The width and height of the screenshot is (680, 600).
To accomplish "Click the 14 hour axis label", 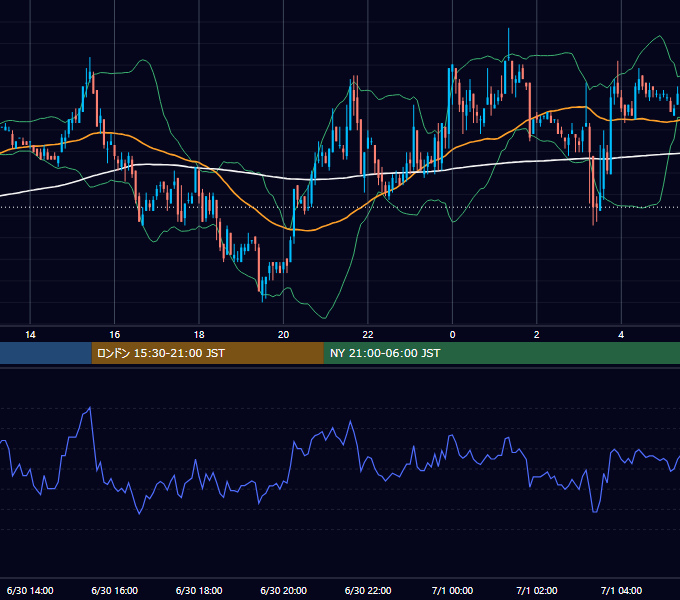I will tap(30, 335).
